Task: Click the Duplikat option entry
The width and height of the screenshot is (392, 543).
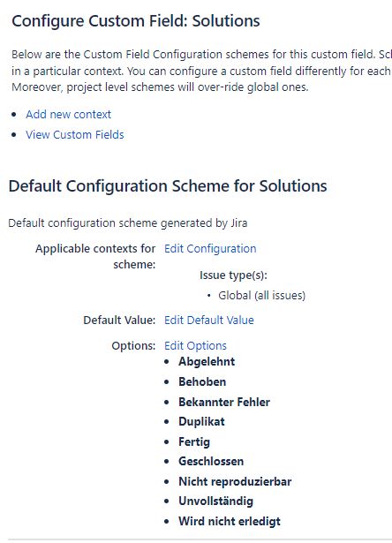Action: coord(201,421)
